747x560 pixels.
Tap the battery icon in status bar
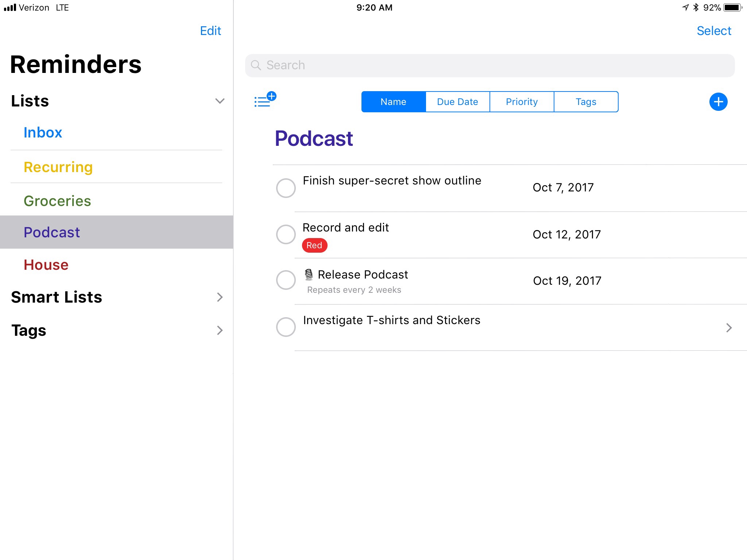[732, 8]
